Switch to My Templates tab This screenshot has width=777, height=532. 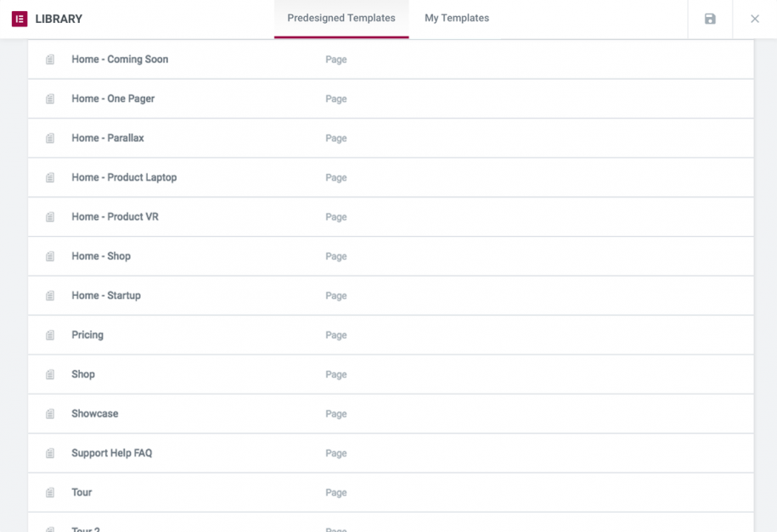click(457, 18)
